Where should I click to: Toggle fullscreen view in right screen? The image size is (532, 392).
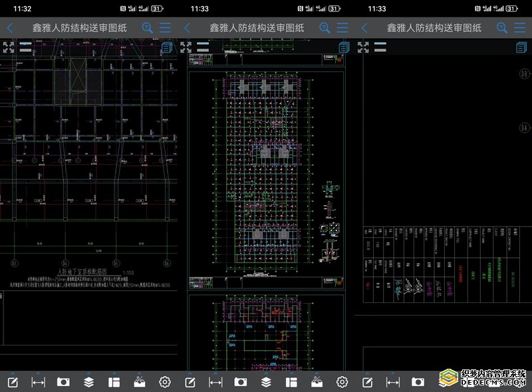363,47
